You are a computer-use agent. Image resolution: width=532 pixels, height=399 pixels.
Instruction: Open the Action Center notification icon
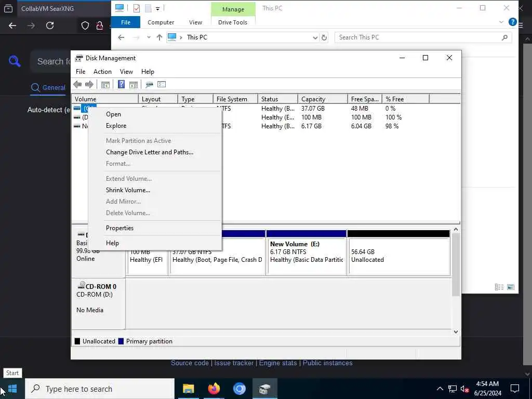(x=515, y=389)
